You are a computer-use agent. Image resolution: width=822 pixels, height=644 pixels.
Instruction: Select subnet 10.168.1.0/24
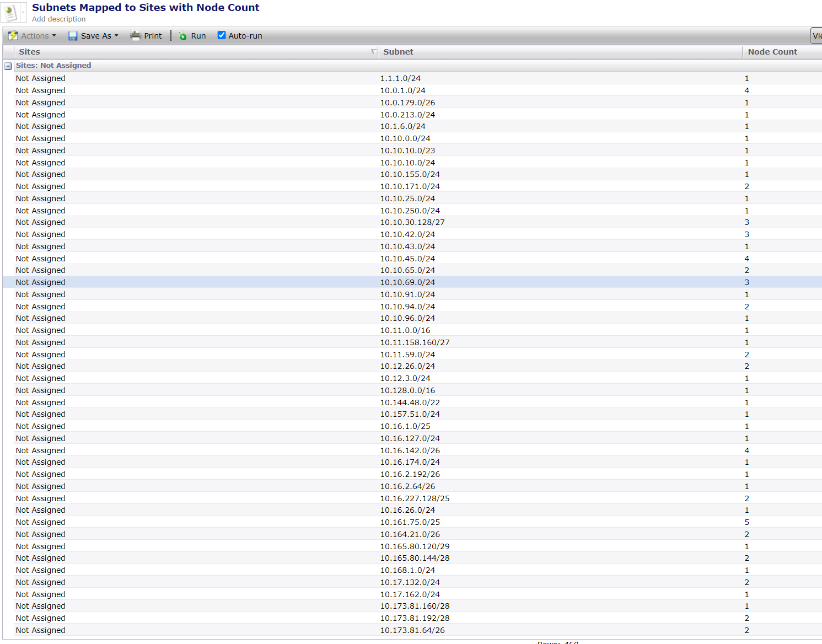pyautogui.click(x=407, y=570)
